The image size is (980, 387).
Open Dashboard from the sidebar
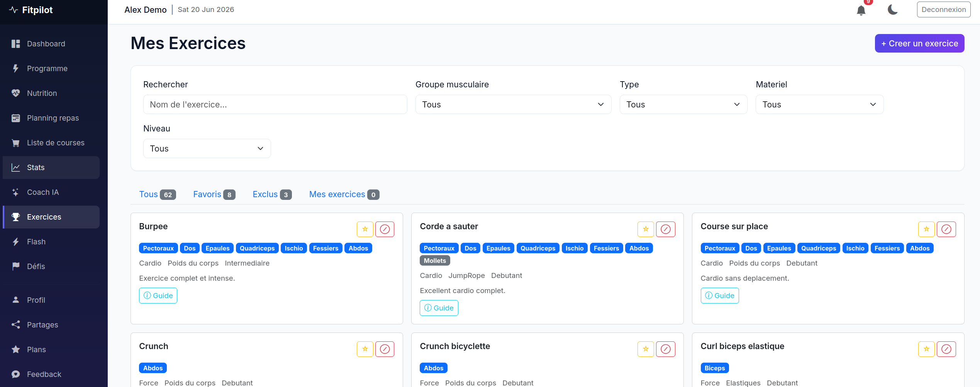(x=51, y=44)
